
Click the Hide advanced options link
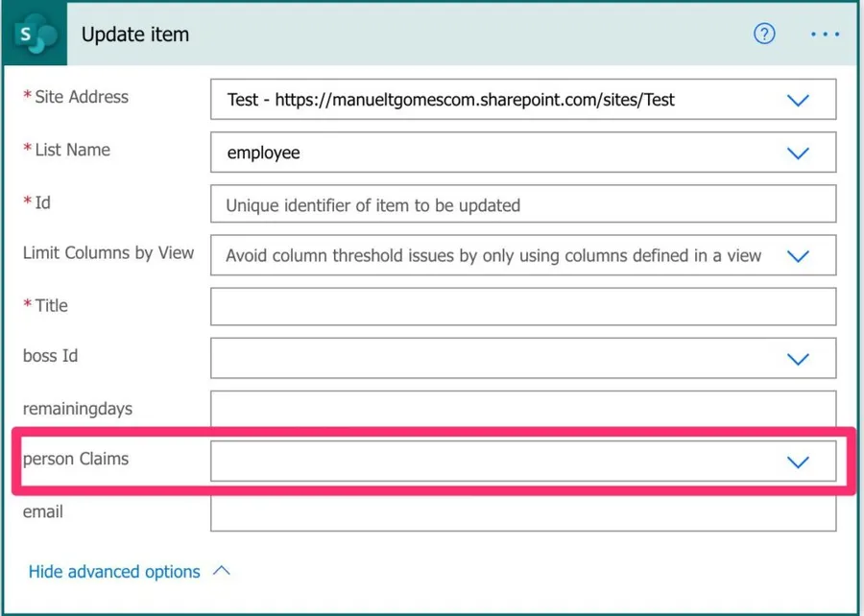coord(114,572)
